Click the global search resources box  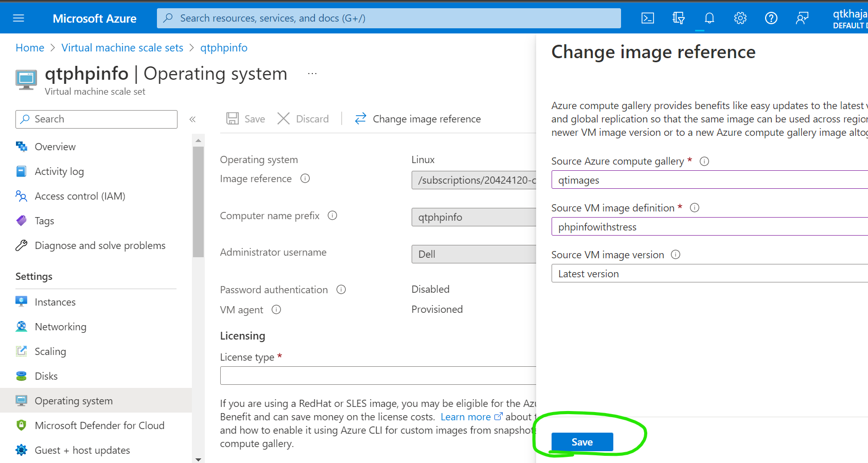pyautogui.click(x=389, y=18)
